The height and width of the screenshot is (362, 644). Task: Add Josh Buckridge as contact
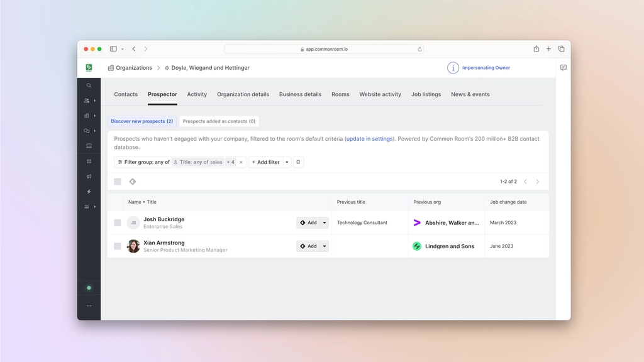pyautogui.click(x=308, y=222)
